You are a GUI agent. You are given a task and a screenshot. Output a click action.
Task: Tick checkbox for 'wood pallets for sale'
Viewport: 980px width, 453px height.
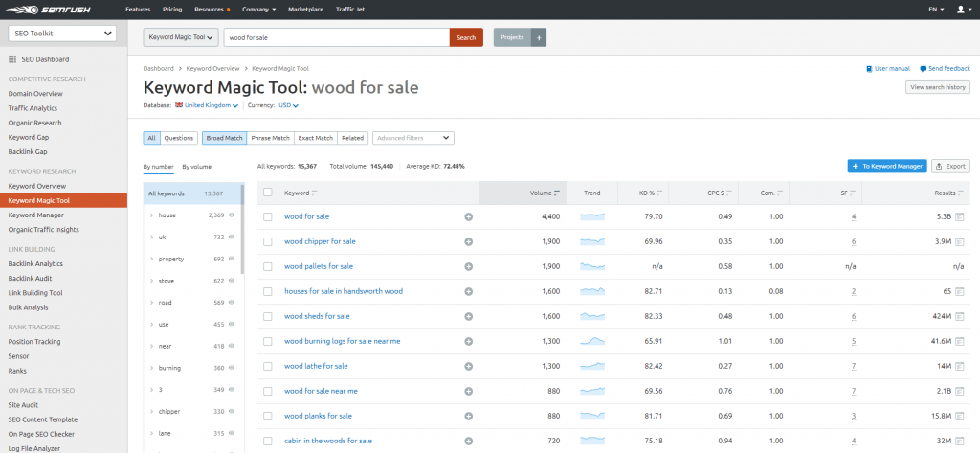tap(268, 266)
